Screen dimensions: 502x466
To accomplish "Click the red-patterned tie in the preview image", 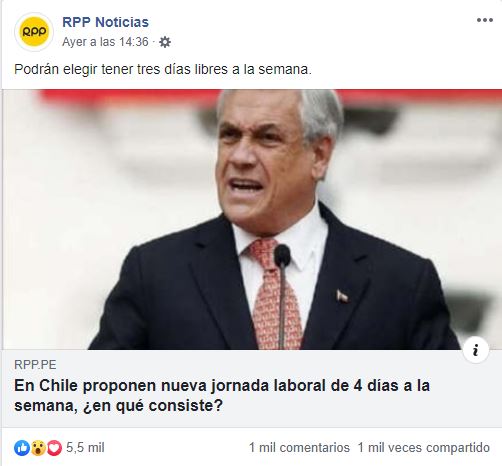I will [274, 294].
